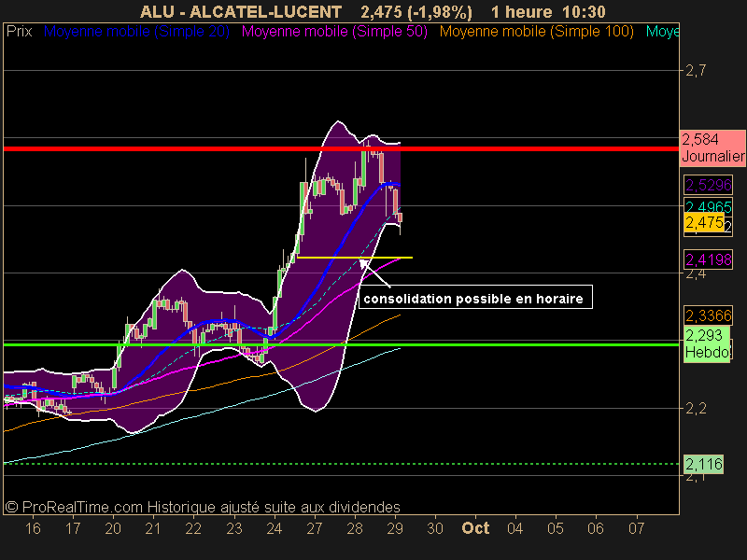Click the 2,2 price axis tick
Image resolution: width=747 pixels, height=560 pixels.
[696, 409]
